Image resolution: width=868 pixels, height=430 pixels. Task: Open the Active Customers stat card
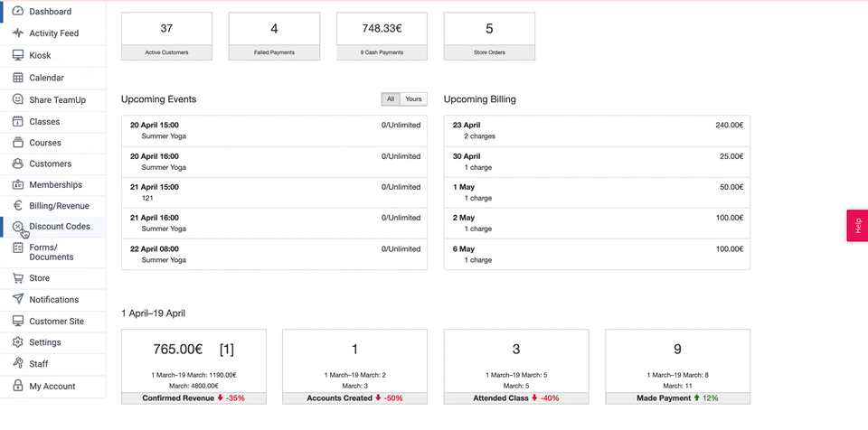[x=166, y=36]
